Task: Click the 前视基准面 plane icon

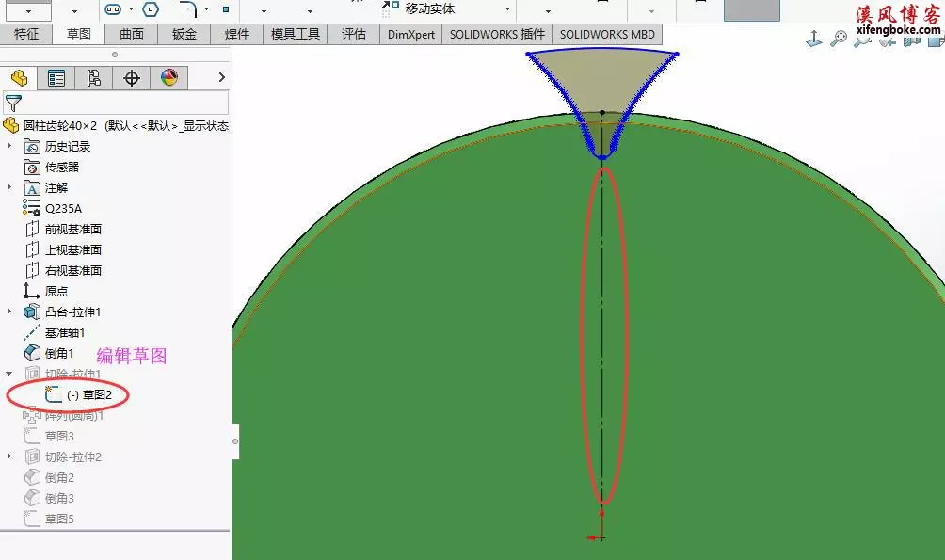Action: tap(32, 229)
